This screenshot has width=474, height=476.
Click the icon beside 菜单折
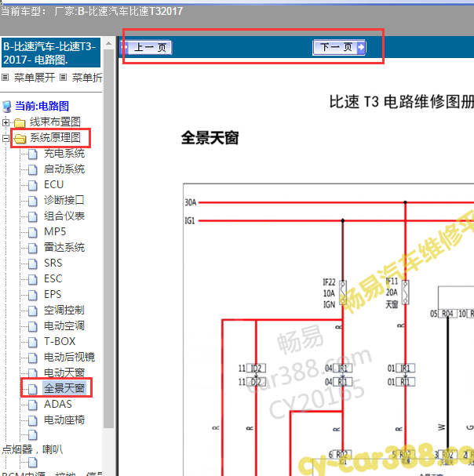[x=63, y=78]
